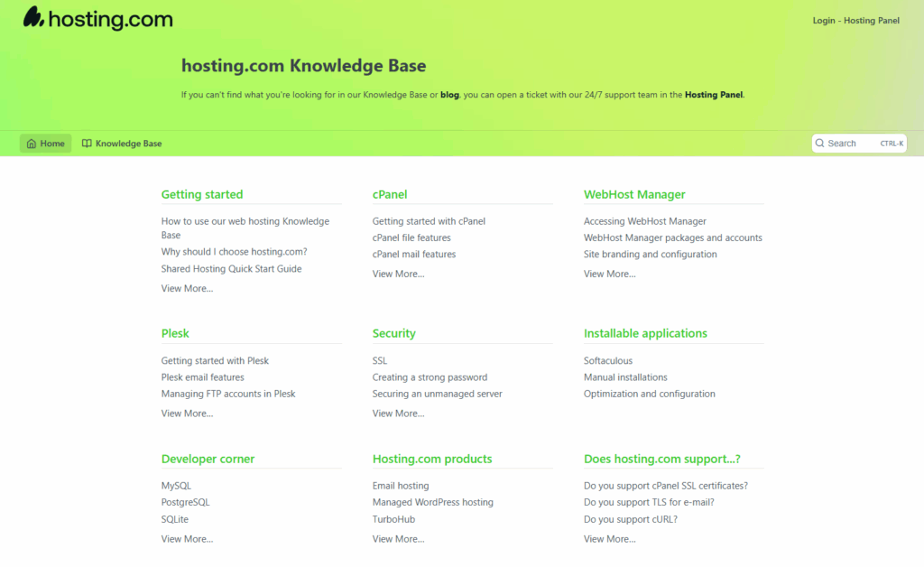Open the MySQL link
The width and height of the screenshot is (924, 567).
click(176, 486)
